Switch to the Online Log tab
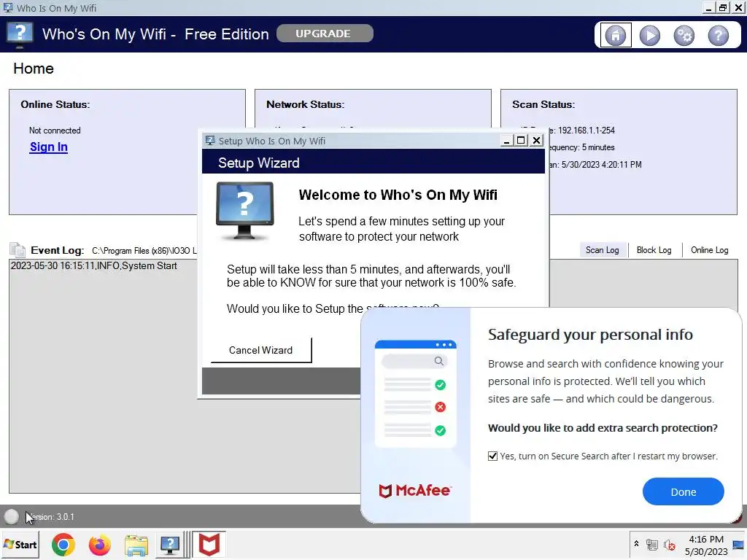 point(709,250)
